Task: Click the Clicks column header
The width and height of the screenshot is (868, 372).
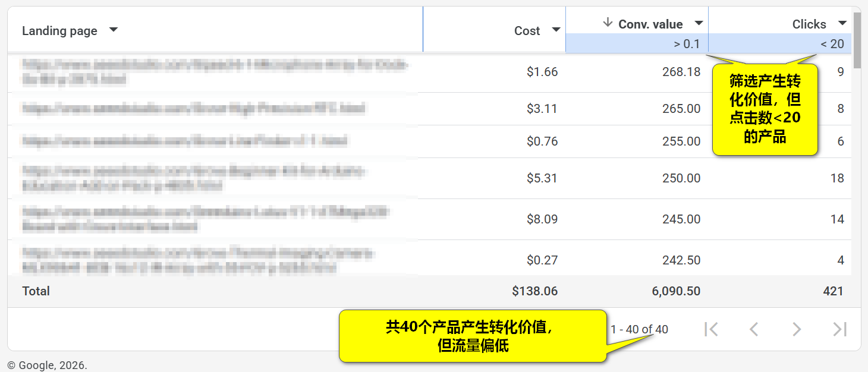Action: [809, 24]
